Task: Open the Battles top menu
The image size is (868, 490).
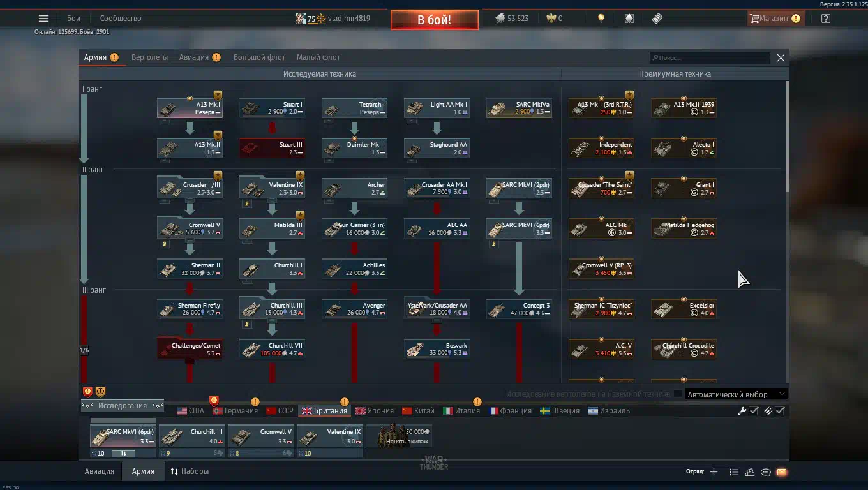Action: click(73, 19)
